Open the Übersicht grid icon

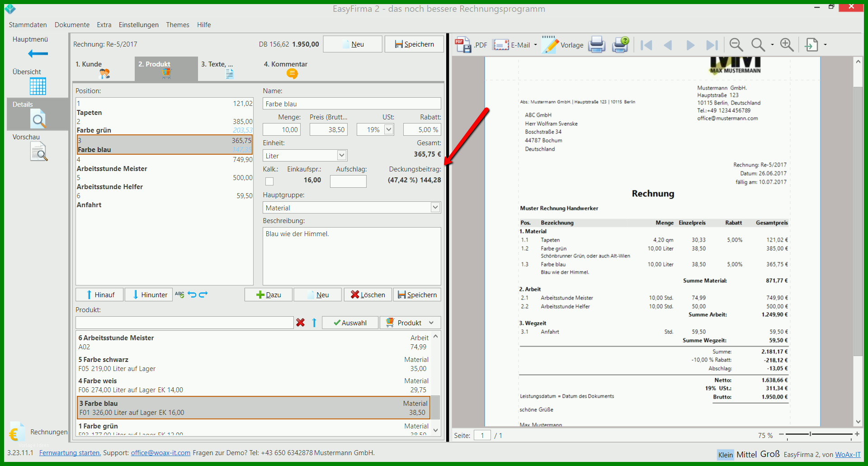tap(38, 86)
